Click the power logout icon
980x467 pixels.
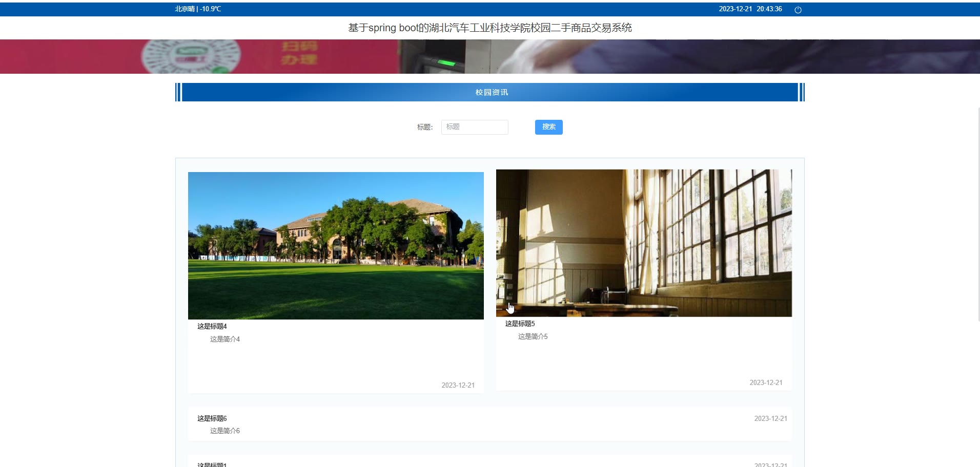798,10
